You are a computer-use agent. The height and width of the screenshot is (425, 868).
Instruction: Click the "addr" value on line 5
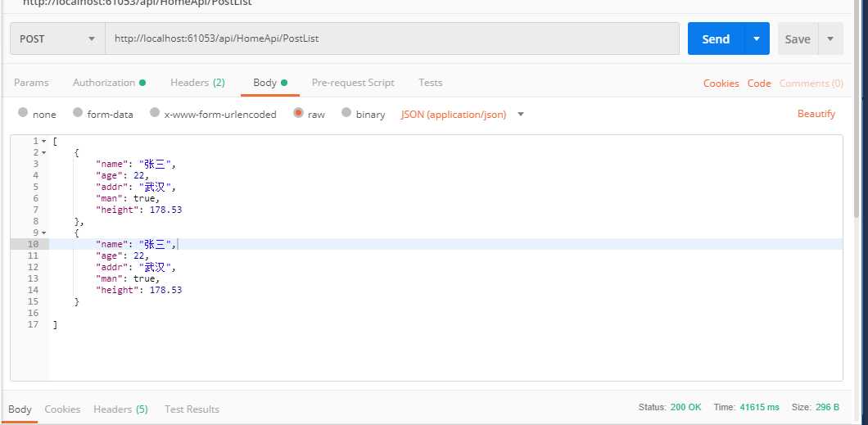155,187
